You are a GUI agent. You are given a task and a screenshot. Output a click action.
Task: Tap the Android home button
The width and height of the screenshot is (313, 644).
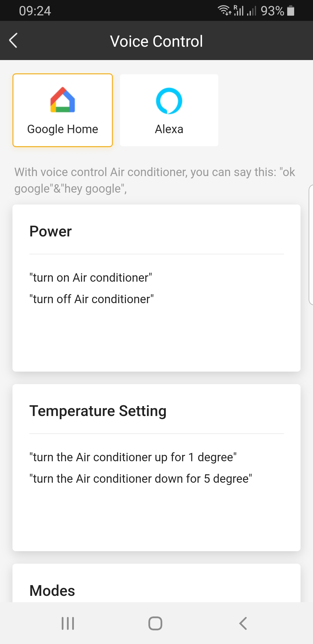point(155,623)
